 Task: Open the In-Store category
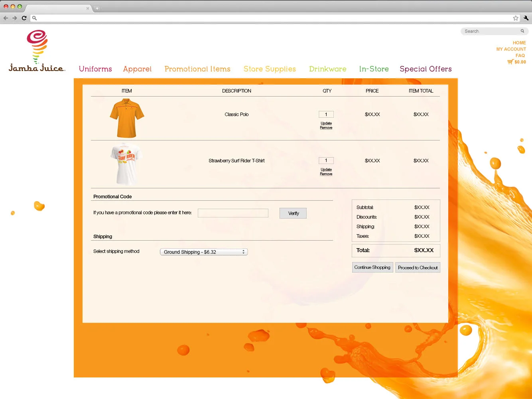tap(374, 69)
